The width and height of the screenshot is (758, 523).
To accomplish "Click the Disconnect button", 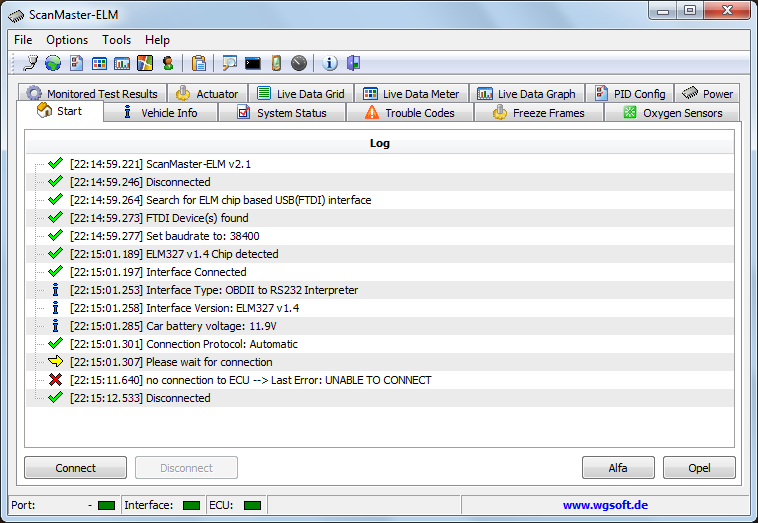I will click(x=186, y=468).
